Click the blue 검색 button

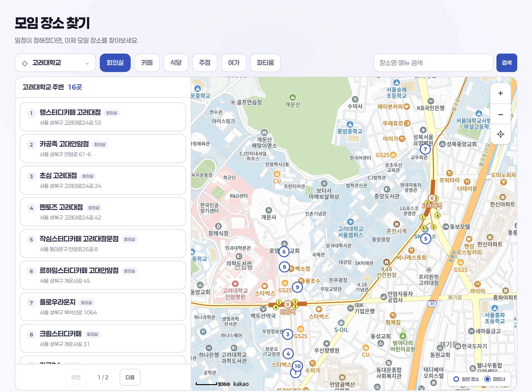tap(507, 63)
